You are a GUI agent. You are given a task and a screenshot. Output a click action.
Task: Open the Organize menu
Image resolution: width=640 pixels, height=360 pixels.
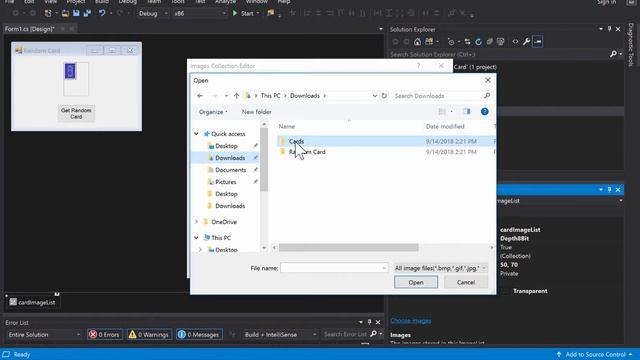pos(213,112)
